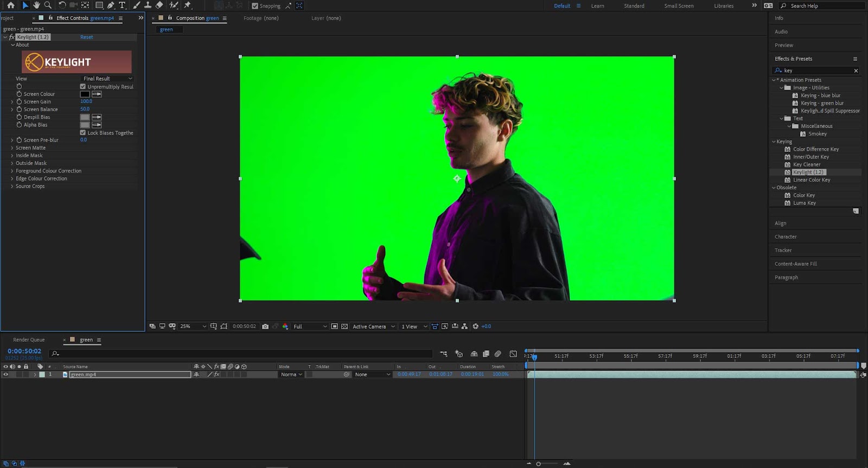Open the resolution dropdown showing Full
Screen dimensions: 868x468
[310, 326]
